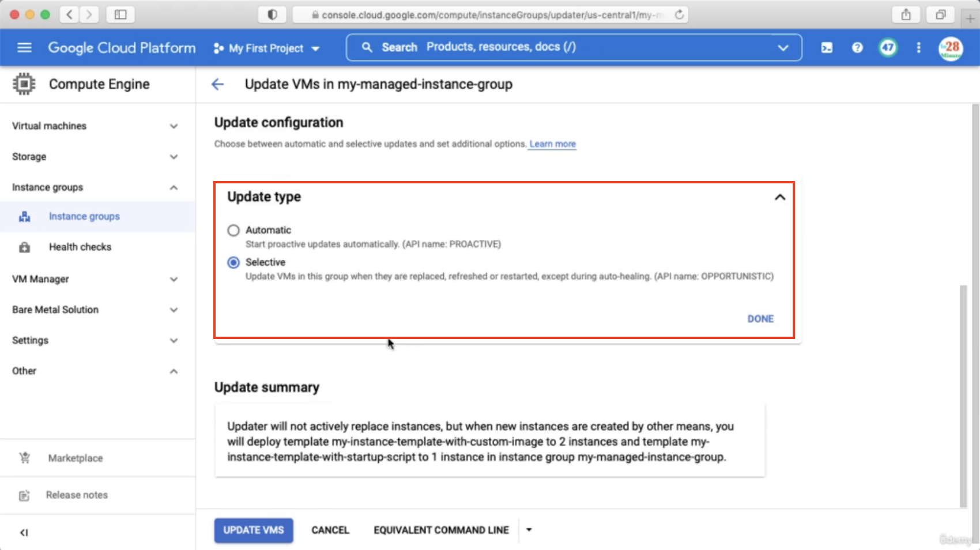Click the Compute Engine chip icon
The width and height of the screenshot is (980, 550).
coord(24,84)
